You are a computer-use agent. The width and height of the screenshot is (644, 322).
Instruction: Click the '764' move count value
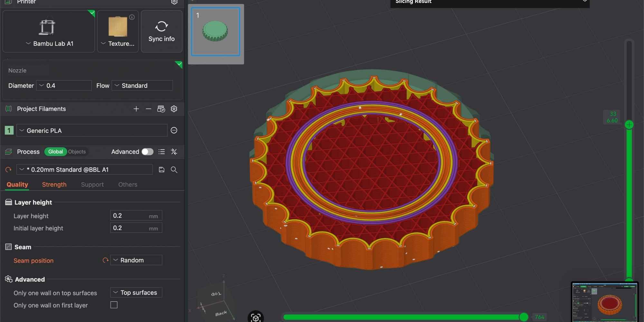point(540,317)
